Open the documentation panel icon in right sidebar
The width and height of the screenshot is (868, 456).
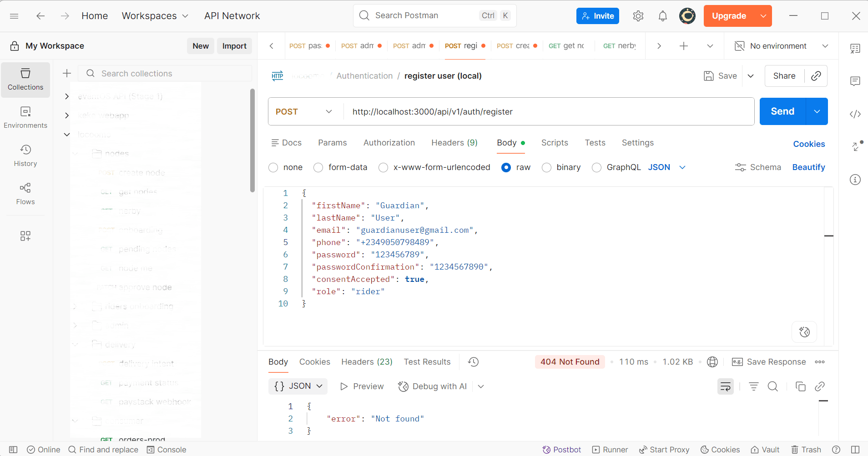coord(855,49)
